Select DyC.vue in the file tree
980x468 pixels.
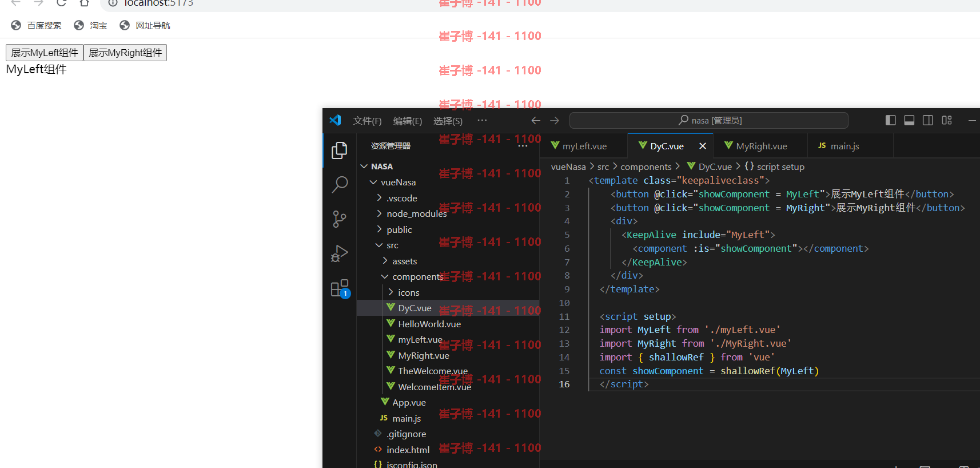[448, 308]
